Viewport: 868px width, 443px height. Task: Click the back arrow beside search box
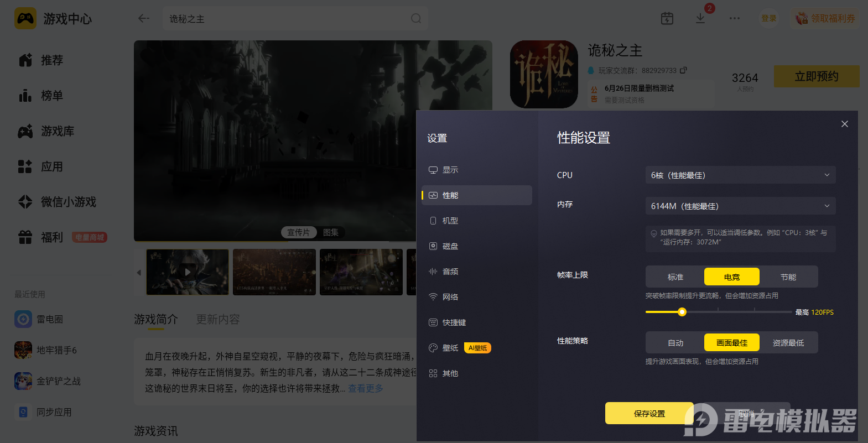coord(144,18)
